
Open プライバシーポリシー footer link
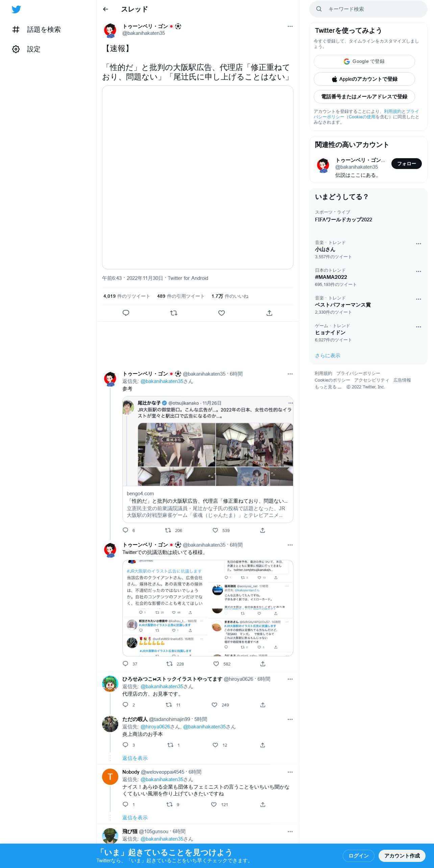358,373
